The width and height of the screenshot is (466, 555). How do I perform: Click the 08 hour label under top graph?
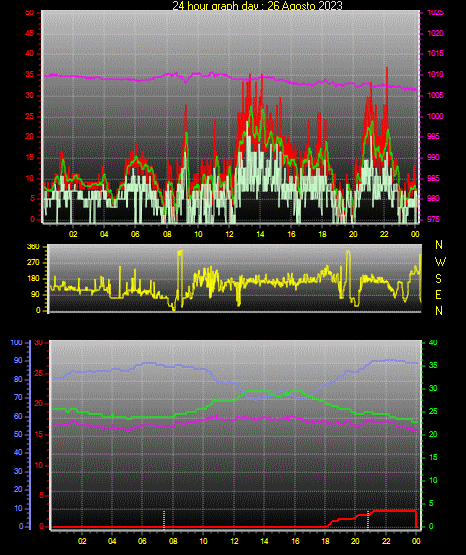click(x=167, y=234)
